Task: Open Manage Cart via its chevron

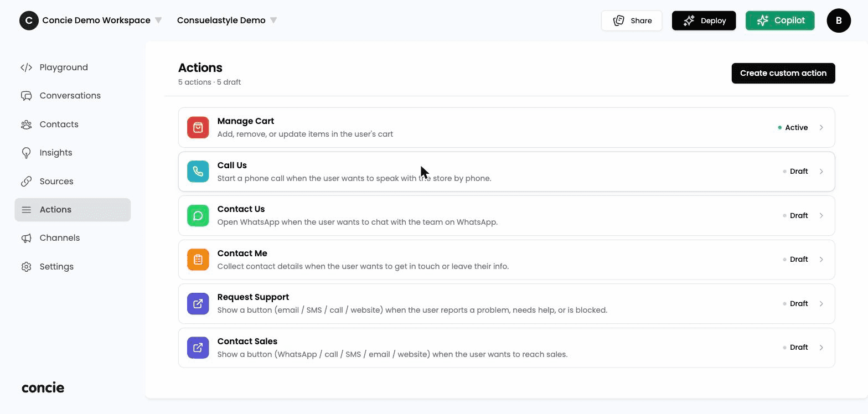Action: pyautogui.click(x=821, y=127)
